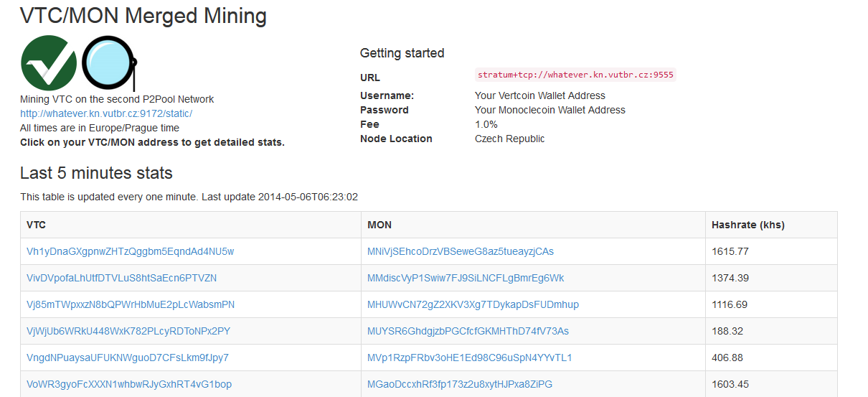Open VTC address Vh1yDnaGXgpnwZHTzQggbm5EqndAd4NU5w

pos(131,251)
